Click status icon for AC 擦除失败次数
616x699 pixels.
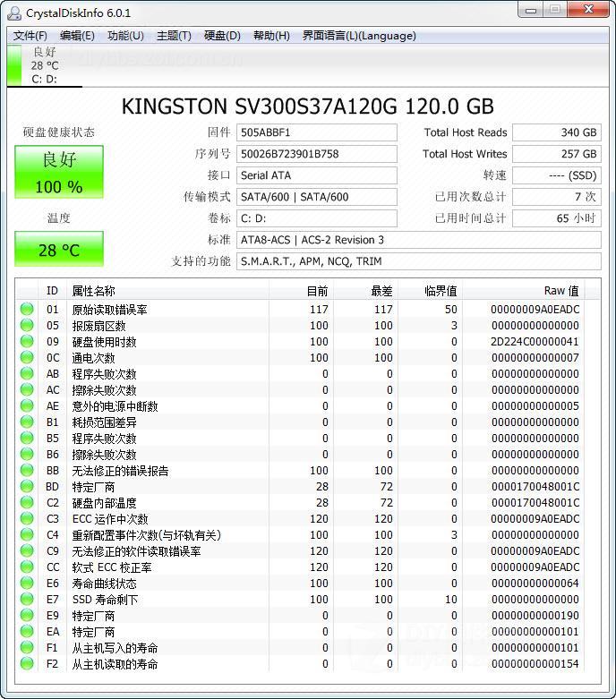[27, 389]
